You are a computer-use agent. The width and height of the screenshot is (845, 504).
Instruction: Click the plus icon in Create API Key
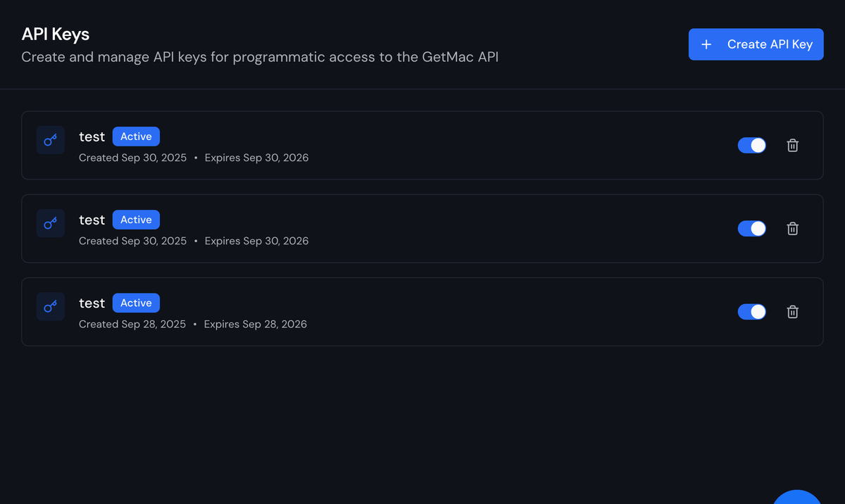coord(706,44)
